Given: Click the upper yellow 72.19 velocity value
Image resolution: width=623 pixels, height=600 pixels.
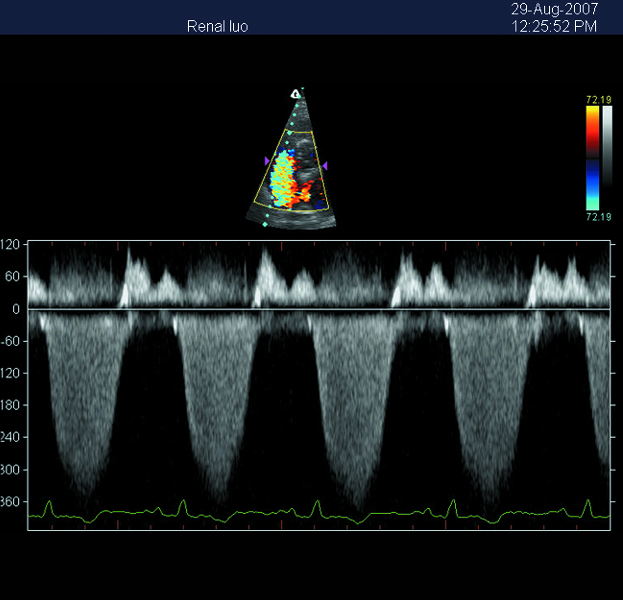Looking at the screenshot, I should 600,100.
